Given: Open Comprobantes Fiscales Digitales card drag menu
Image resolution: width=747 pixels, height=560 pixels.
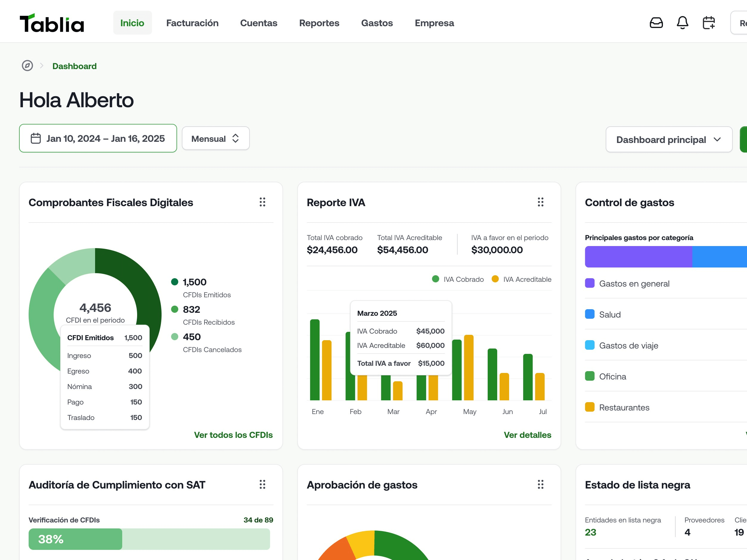Looking at the screenshot, I should click(x=262, y=202).
